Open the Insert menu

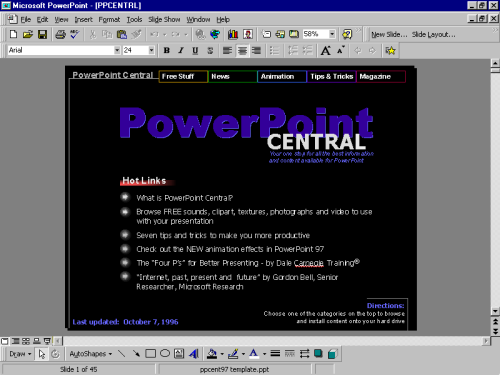pyautogui.click(x=83, y=20)
